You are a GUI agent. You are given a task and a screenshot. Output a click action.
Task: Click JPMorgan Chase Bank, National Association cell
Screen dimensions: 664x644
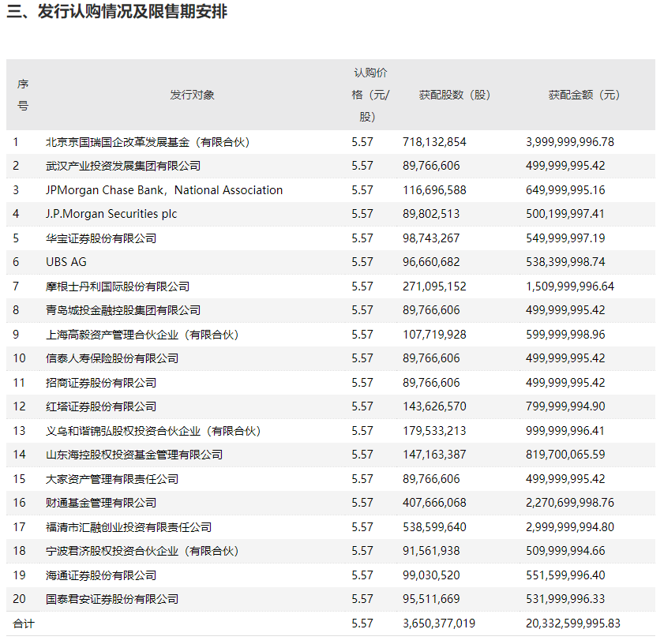tap(164, 190)
